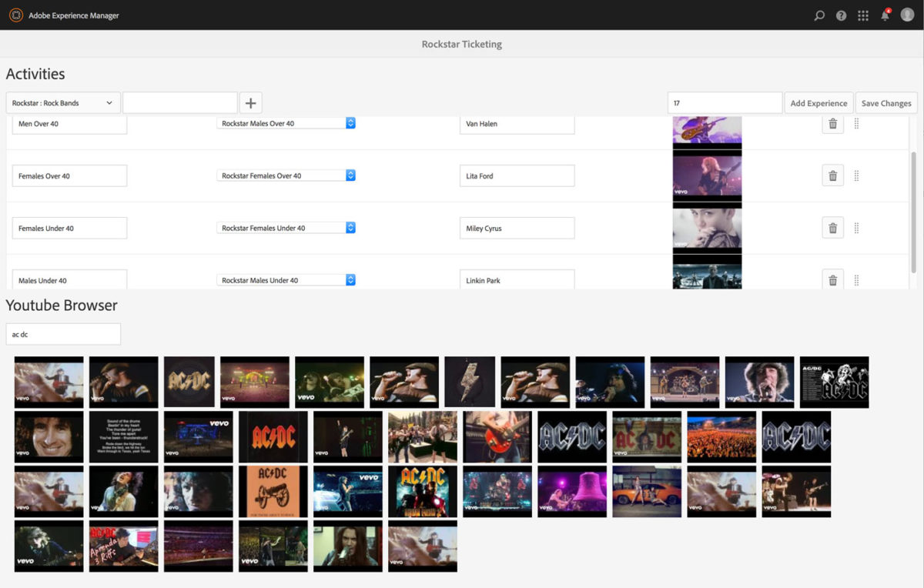Select the red AC/DC logo thumbnail in second row
Screen dimensions: 924x588
pyautogui.click(x=273, y=436)
